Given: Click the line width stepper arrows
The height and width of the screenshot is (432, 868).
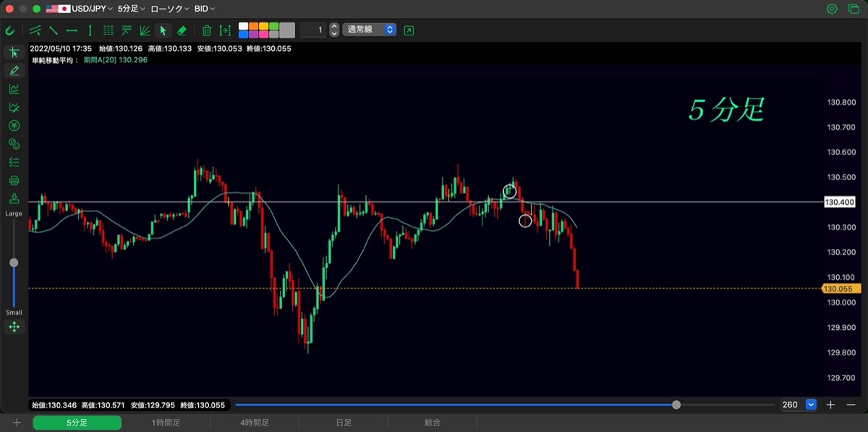Looking at the screenshot, I should pos(333,30).
